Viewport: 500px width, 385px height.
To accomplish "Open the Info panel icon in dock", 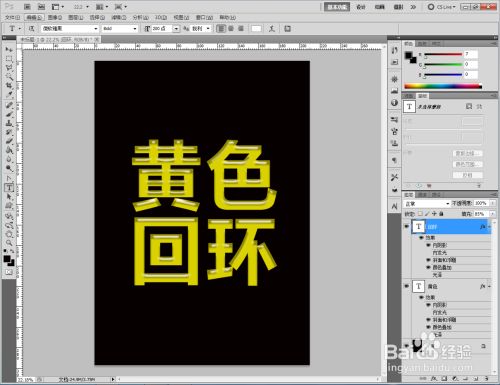I will point(395,103).
